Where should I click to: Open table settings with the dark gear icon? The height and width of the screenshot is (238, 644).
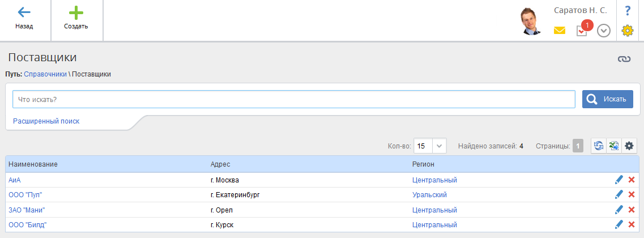tap(629, 146)
